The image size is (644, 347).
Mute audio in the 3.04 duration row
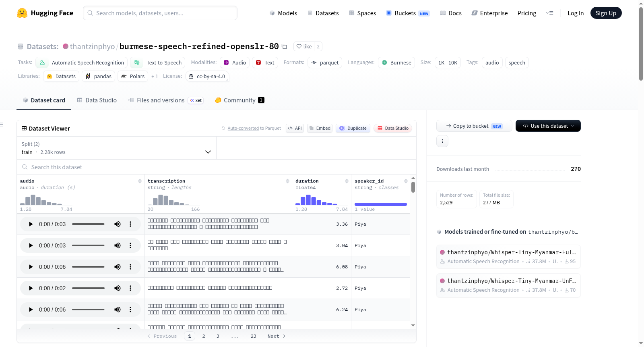[118, 245]
